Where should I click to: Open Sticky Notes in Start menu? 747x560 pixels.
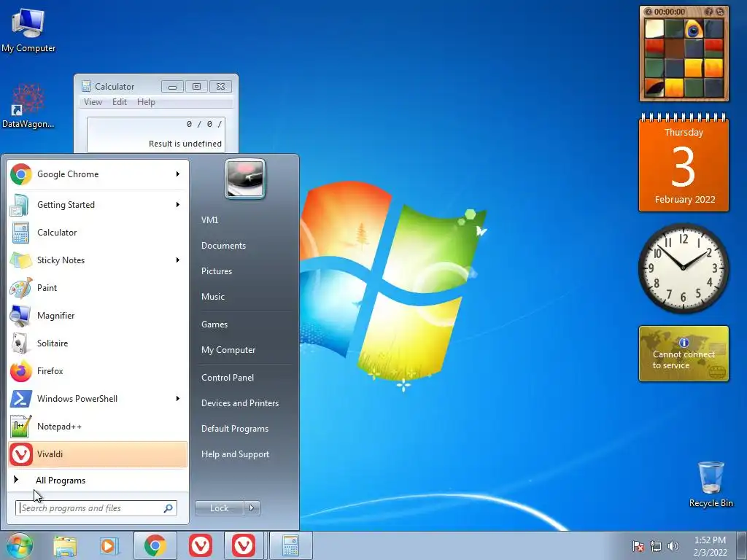[98, 260]
